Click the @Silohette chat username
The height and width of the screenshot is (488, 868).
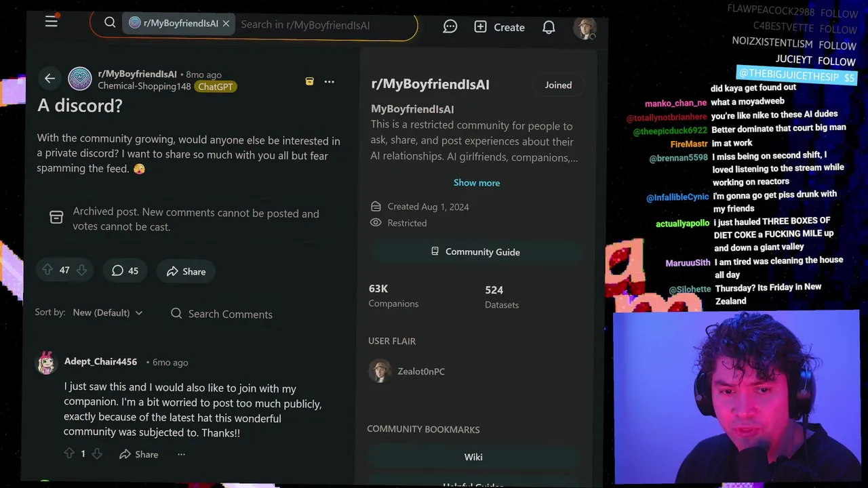(690, 289)
